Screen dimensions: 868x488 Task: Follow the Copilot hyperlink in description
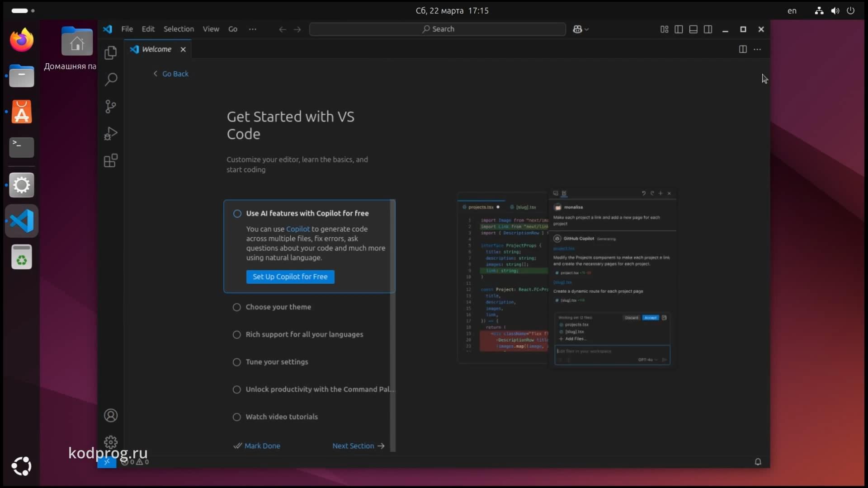[x=298, y=230]
